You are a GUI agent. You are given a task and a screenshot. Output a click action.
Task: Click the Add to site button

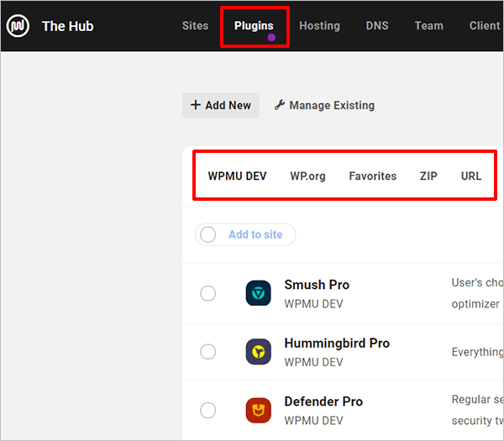click(x=255, y=234)
